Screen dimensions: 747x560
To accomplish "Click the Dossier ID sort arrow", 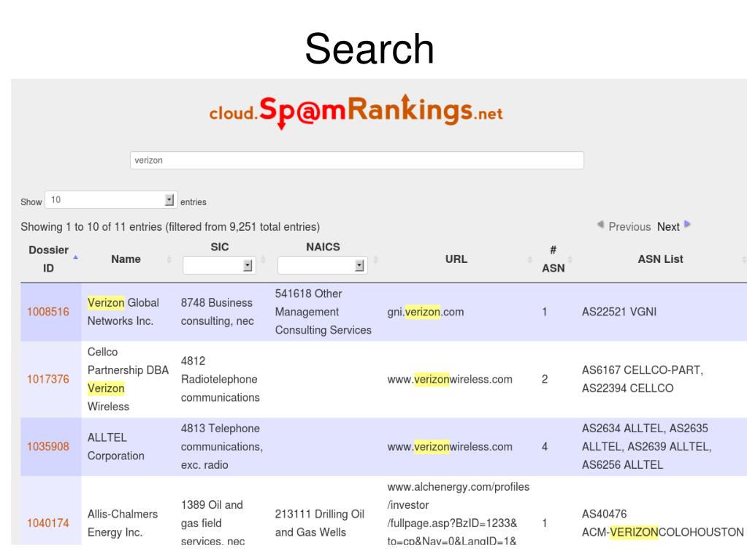I will tap(75, 258).
